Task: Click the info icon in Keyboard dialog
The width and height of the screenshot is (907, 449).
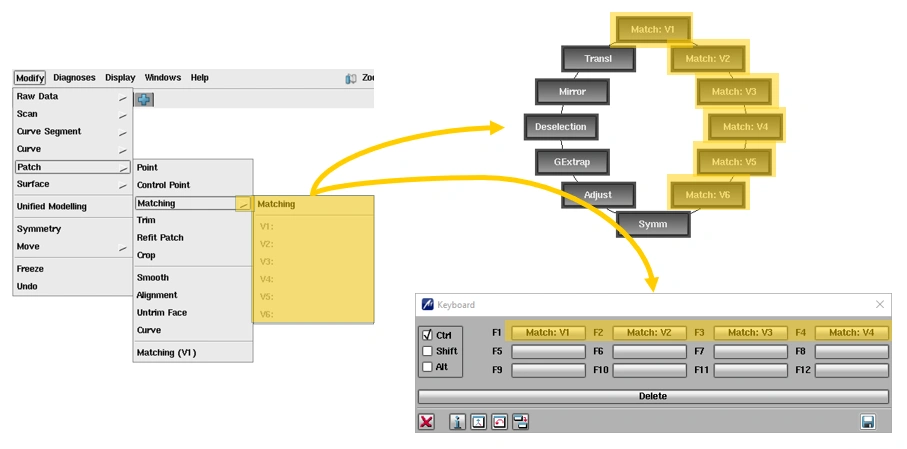Action: [x=458, y=422]
